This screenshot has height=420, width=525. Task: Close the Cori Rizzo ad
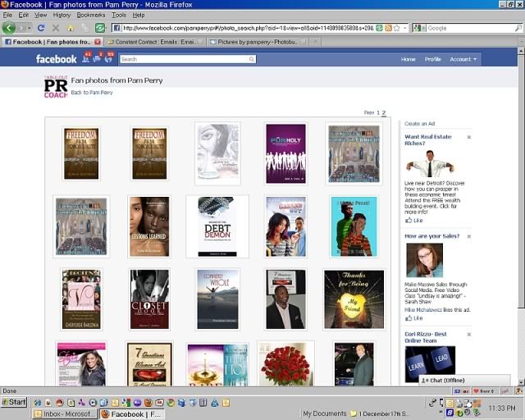(x=469, y=334)
